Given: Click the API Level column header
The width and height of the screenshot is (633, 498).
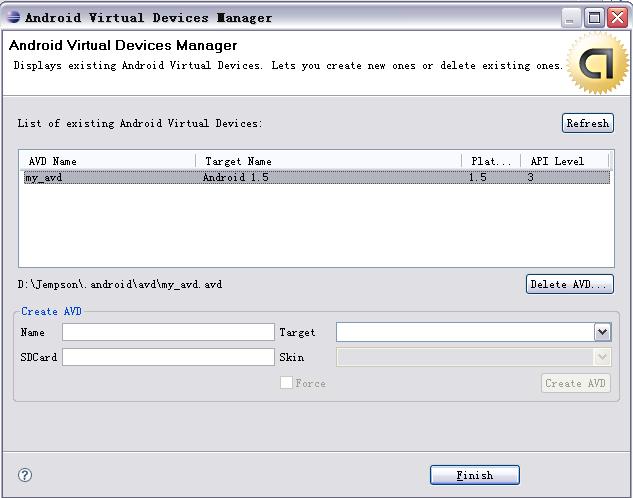Looking at the screenshot, I should coord(565,161).
